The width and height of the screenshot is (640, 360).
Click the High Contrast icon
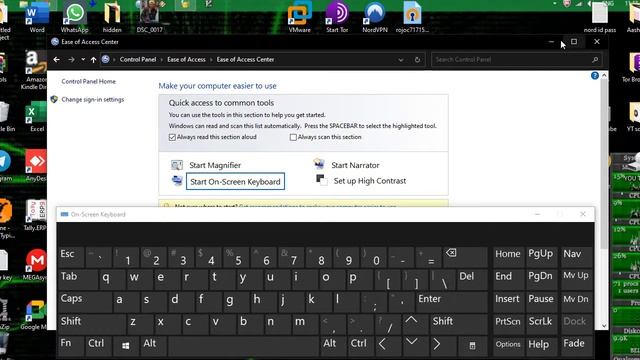(322, 180)
